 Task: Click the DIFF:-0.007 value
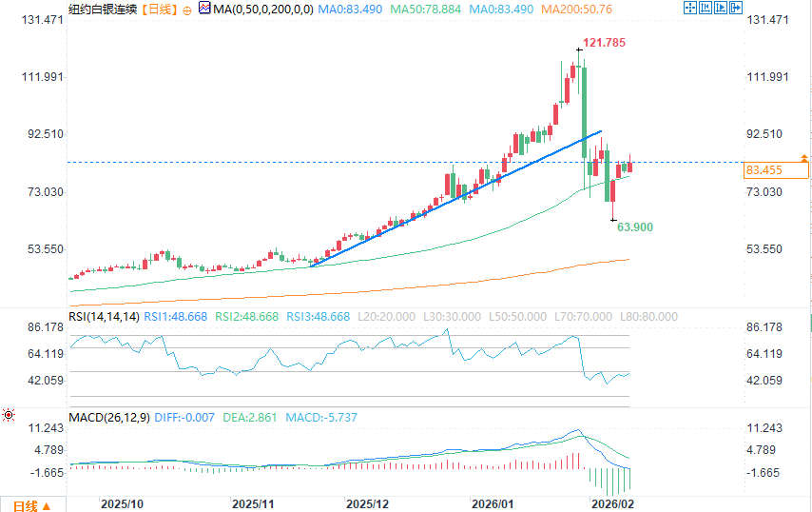184,417
